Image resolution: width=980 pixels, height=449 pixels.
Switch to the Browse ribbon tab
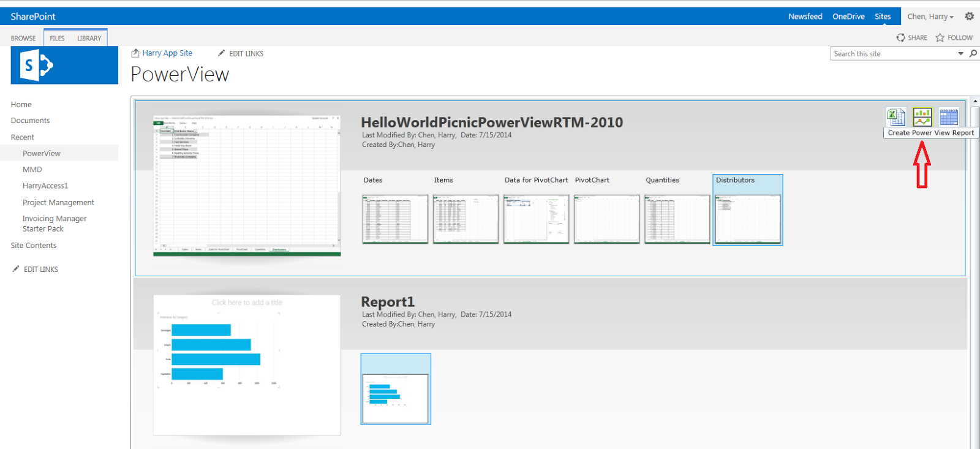[23, 38]
